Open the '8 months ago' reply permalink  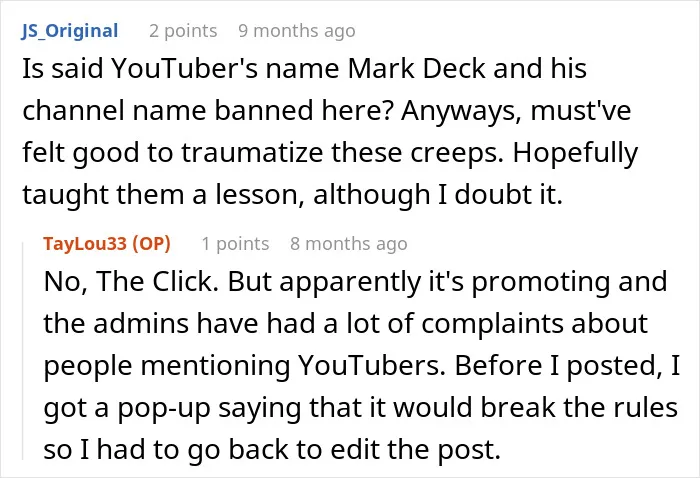349,244
